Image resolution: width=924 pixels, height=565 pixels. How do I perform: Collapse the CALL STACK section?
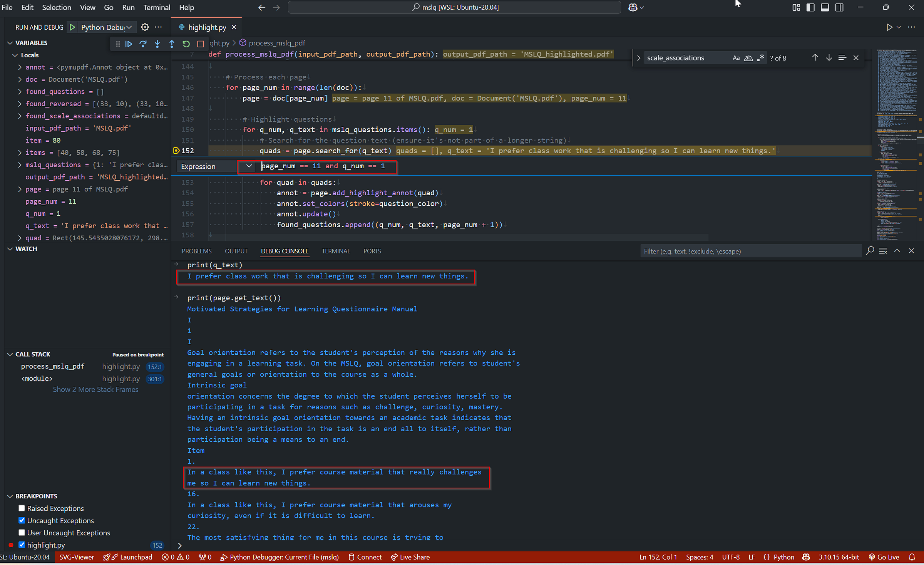(29, 354)
